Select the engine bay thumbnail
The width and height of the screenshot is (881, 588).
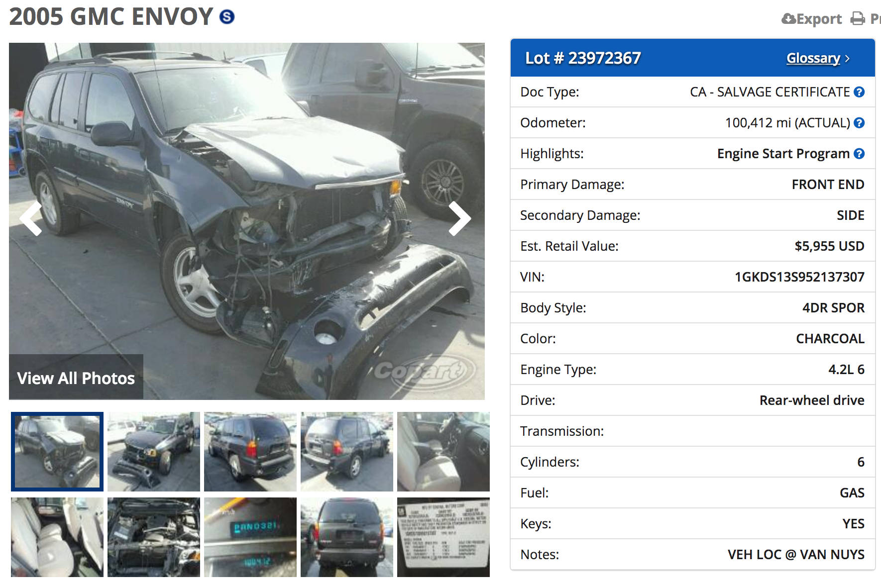(154, 537)
